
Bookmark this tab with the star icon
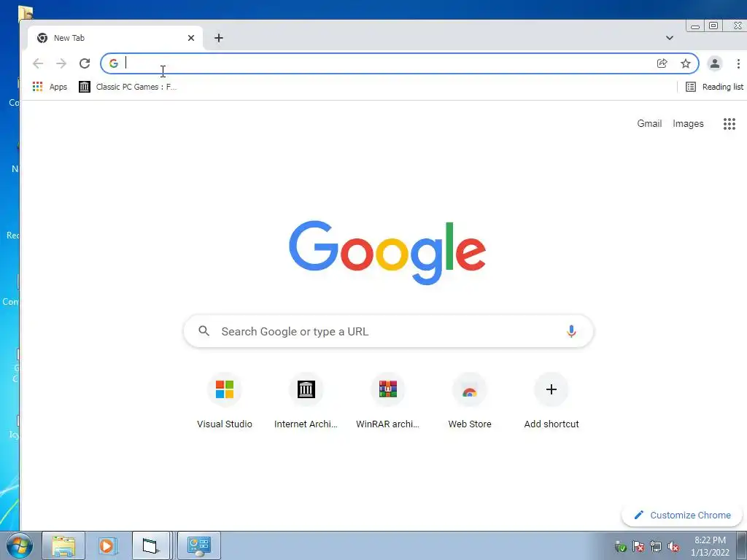click(x=685, y=63)
